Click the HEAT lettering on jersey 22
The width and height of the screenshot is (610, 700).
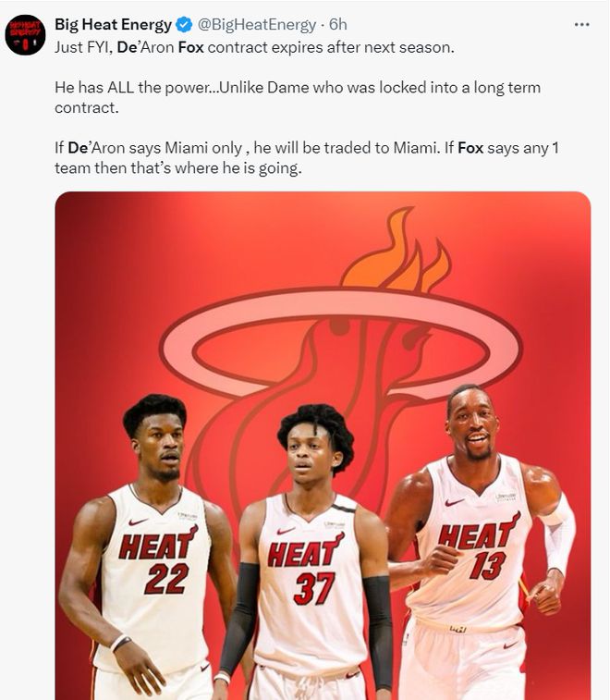(x=158, y=545)
